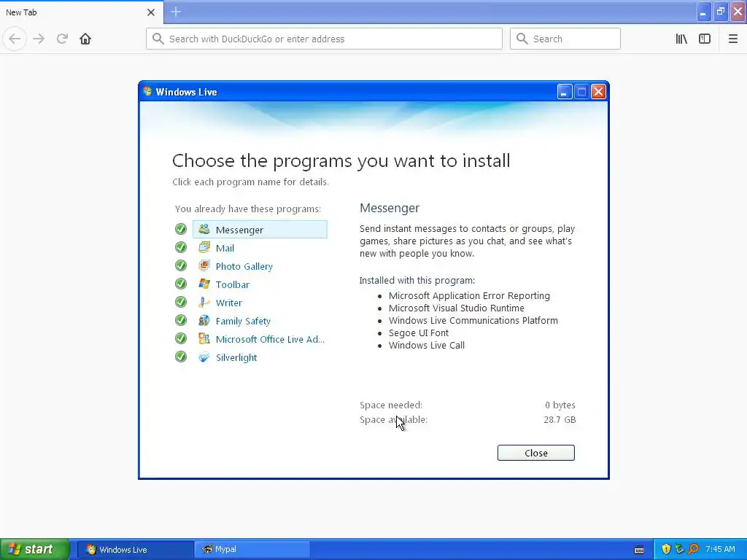Screen dimensions: 747x560
Task: Click green checkmark next to Silverlight
Action: point(181,357)
